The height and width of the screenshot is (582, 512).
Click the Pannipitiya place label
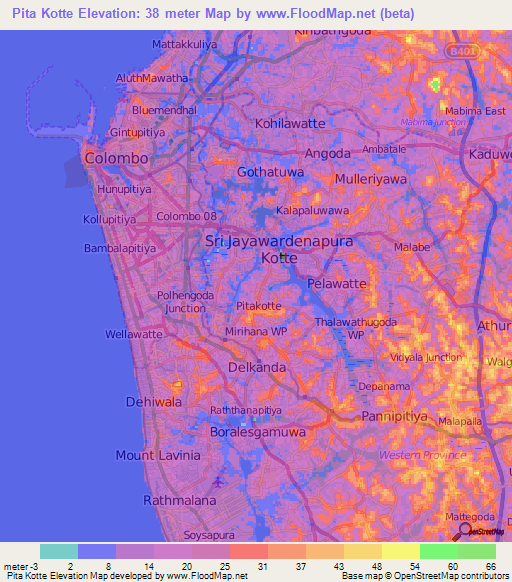click(x=395, y=416)
